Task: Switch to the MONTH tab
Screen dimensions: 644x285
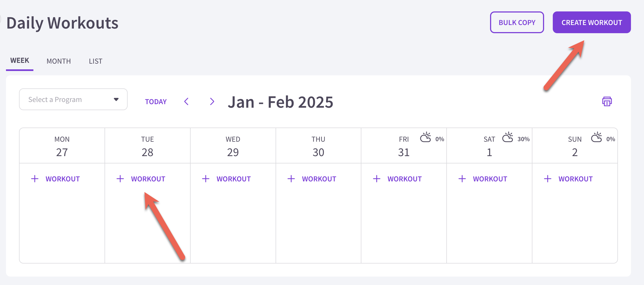Action: click(x=59, y=61)
